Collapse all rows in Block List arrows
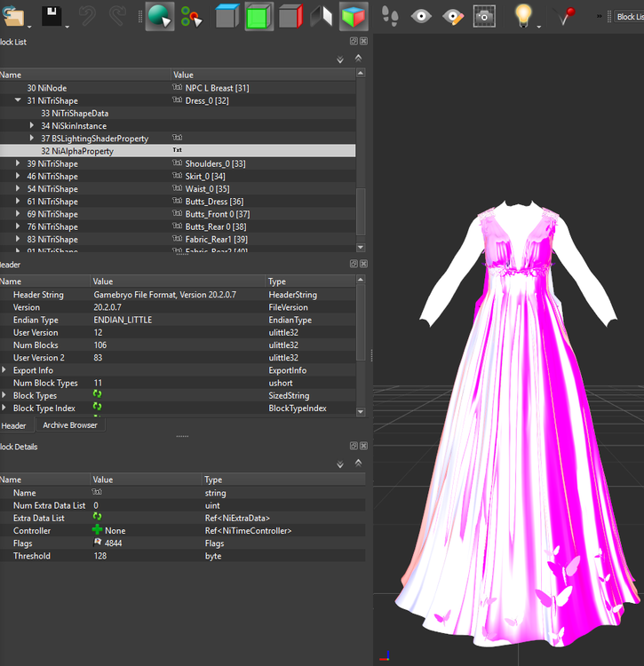This screenshot has width=644, height=666. 359,59
